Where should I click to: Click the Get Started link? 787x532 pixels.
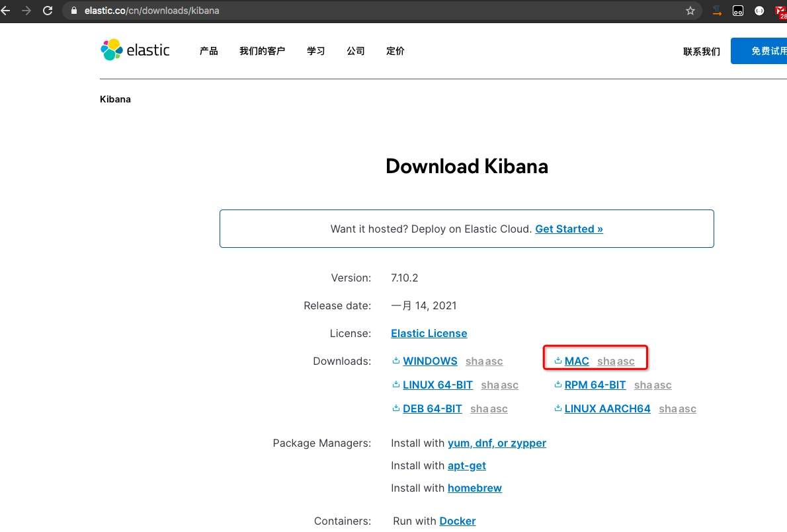pyautogui.click(x=569, y=229)
